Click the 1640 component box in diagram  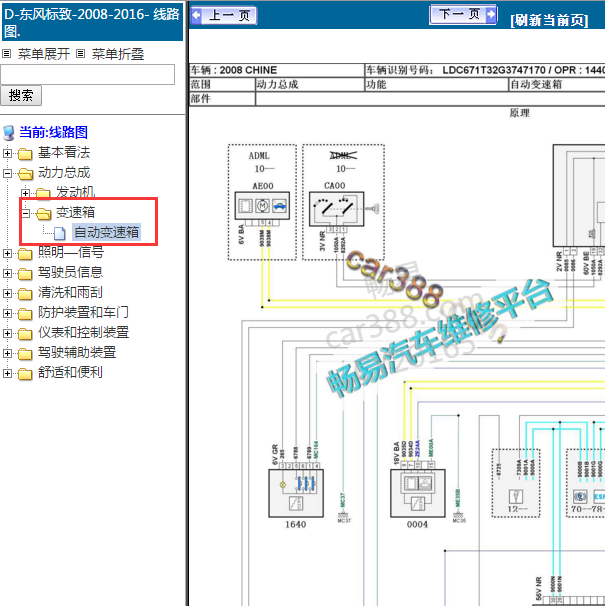pyautogui.click(x=296, y=494)
